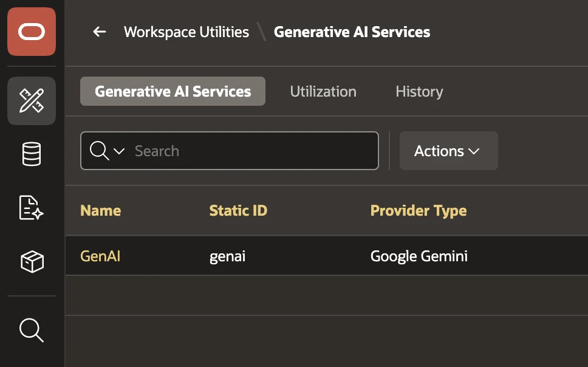Open sidebar search magnifier icon
588x367 pixels.
point(32,330)
